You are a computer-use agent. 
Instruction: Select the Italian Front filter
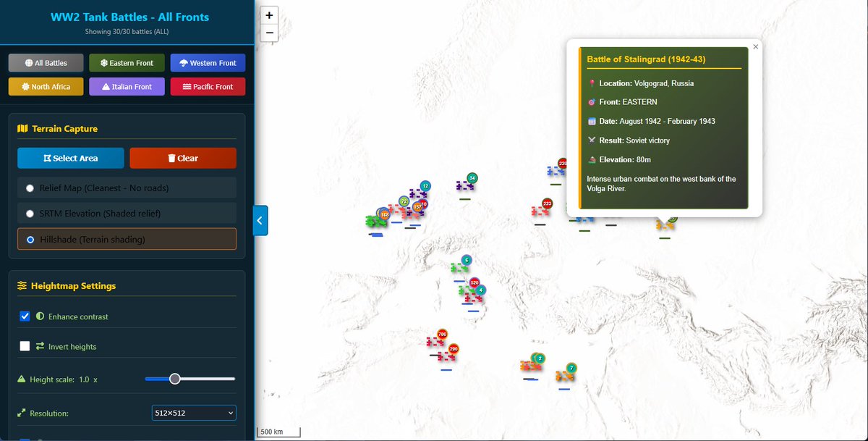pyautogui.click(x=127, y=86)
